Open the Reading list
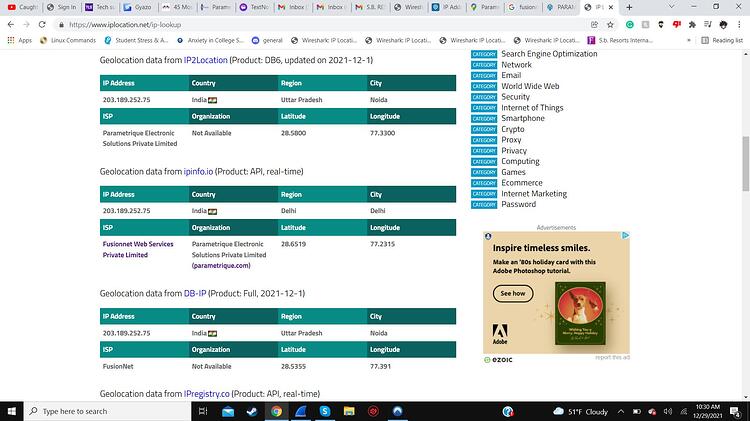Screen dimensions: 750x421 click(722, 40)
